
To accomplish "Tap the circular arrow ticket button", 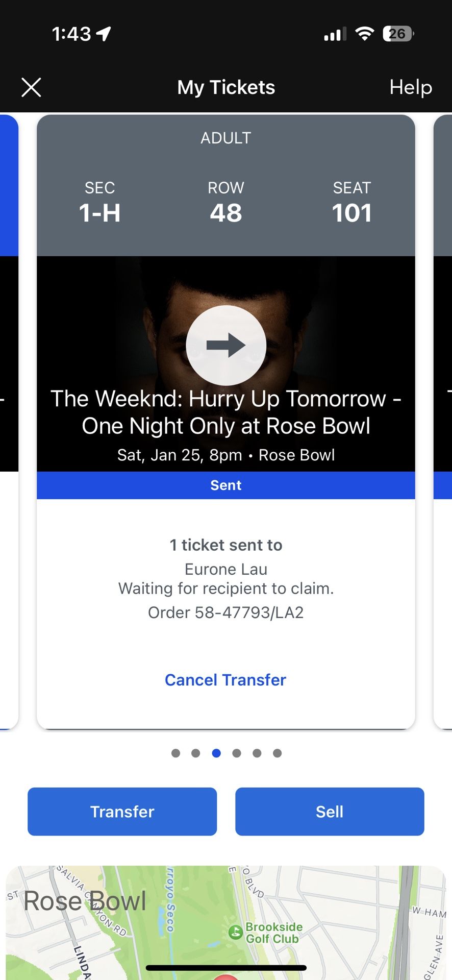I will pos(226,346).
